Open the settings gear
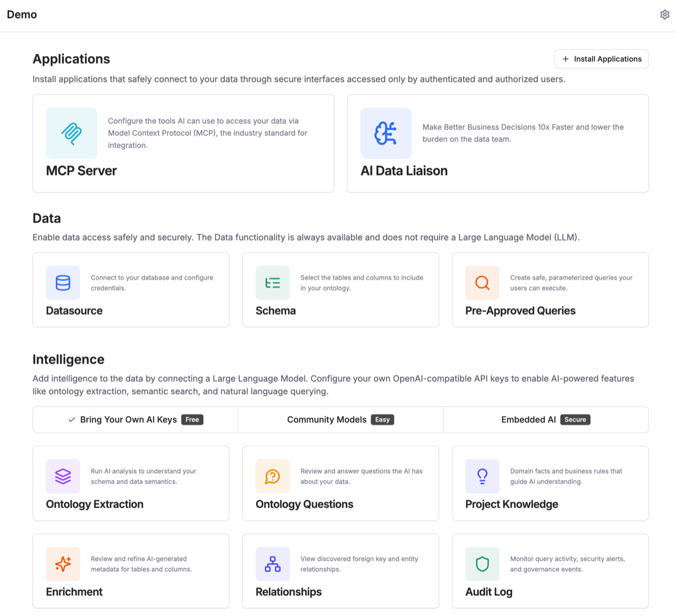Viewport: 676px width, 616px height. (x=665, y=14)
